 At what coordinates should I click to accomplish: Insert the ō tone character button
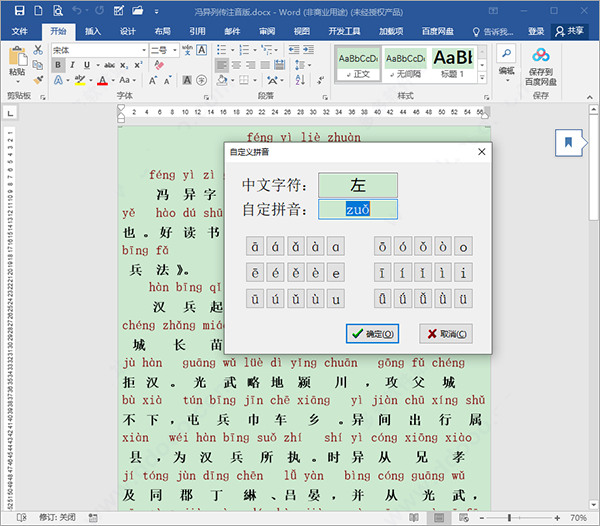[x=383, y=247]
